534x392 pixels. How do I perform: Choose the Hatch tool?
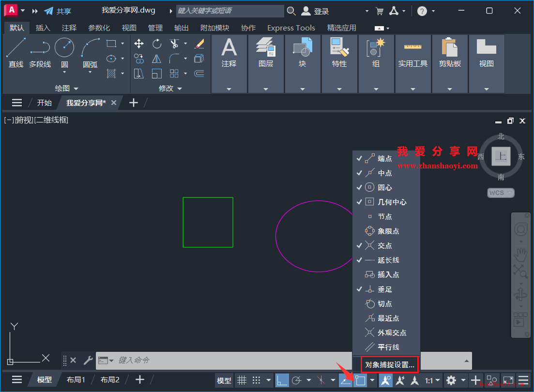pyautogui.click(x=111, y=74)
